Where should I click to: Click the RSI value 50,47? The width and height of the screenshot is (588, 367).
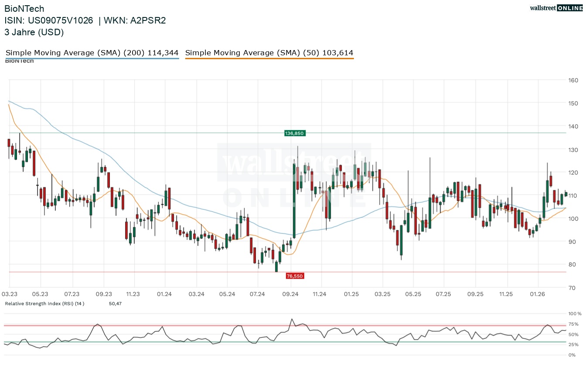click(x=115, y=303)
